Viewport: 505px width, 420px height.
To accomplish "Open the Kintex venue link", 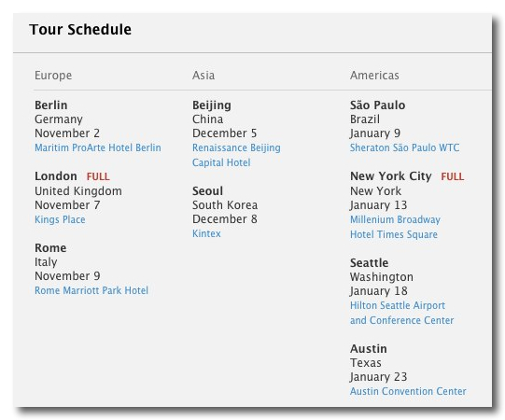I will pyautogui.click(x=206, y=233).
